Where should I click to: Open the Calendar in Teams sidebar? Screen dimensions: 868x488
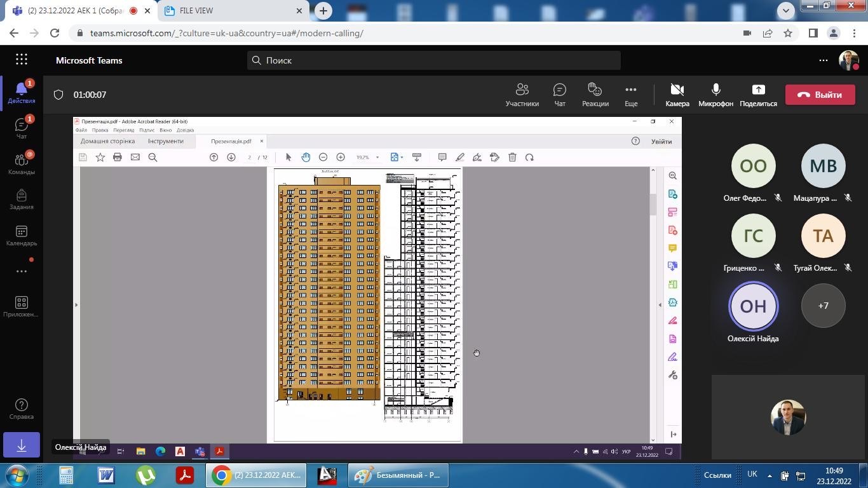click(x=22, y=236)
